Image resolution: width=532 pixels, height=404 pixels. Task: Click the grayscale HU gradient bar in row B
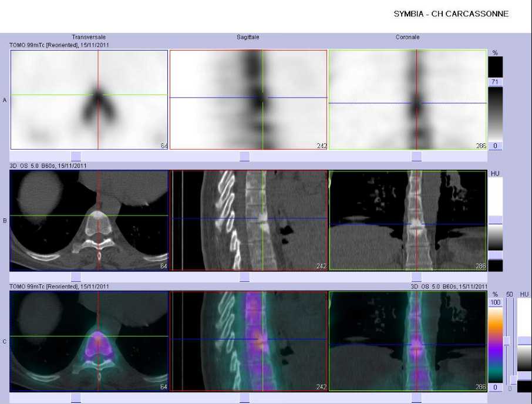coord(496,237)
